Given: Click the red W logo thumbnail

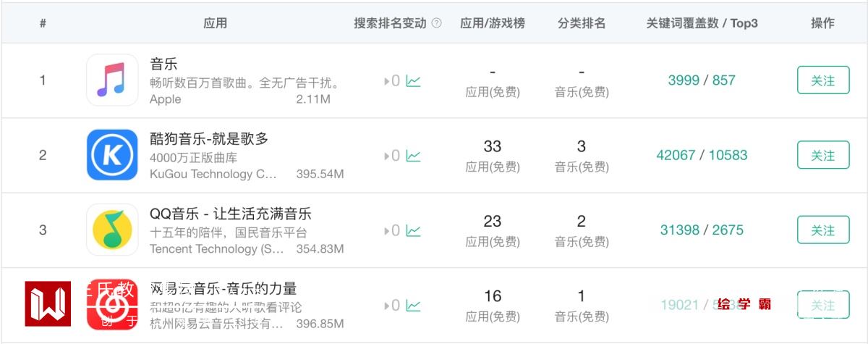Looking at the screenshot, I should (48, 303).
